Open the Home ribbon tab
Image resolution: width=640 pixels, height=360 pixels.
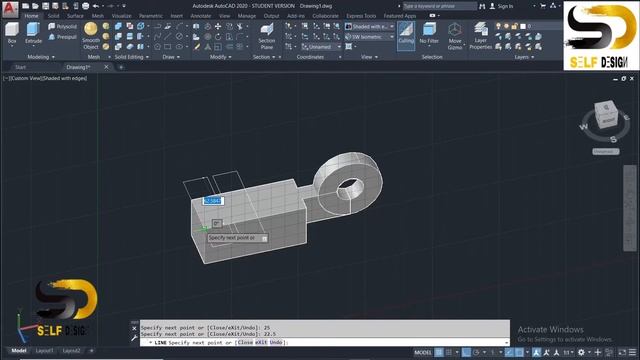[31, 16]
